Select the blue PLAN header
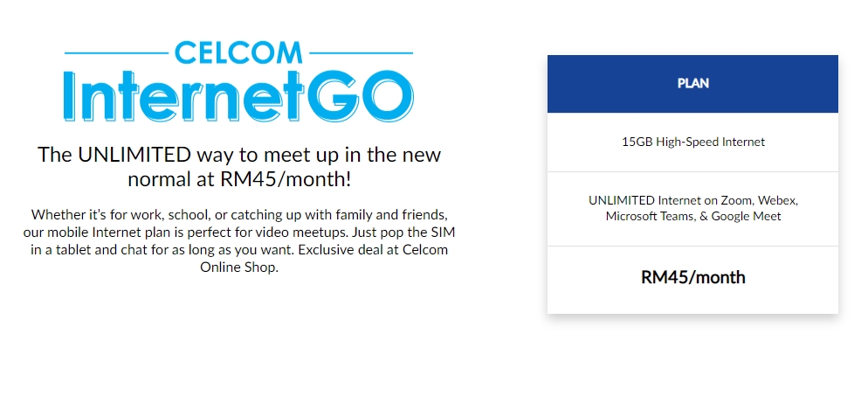 point(692,84)
